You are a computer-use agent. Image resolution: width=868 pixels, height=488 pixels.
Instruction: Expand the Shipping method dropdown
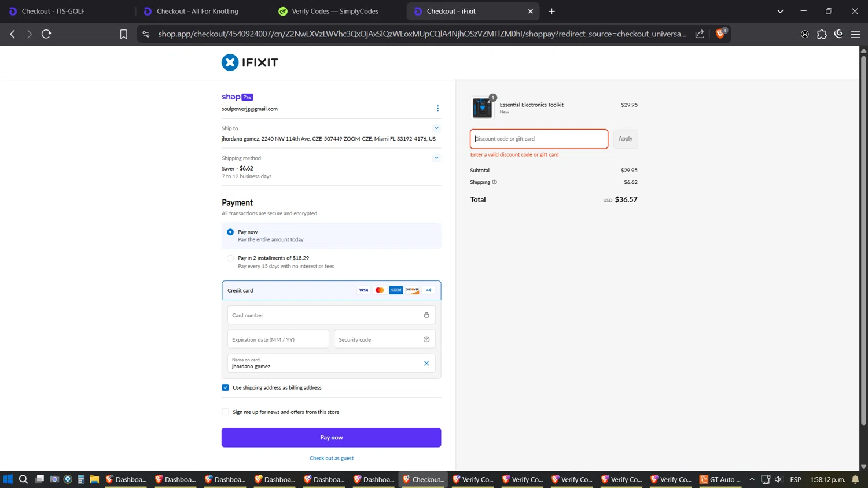click(436, 158)
